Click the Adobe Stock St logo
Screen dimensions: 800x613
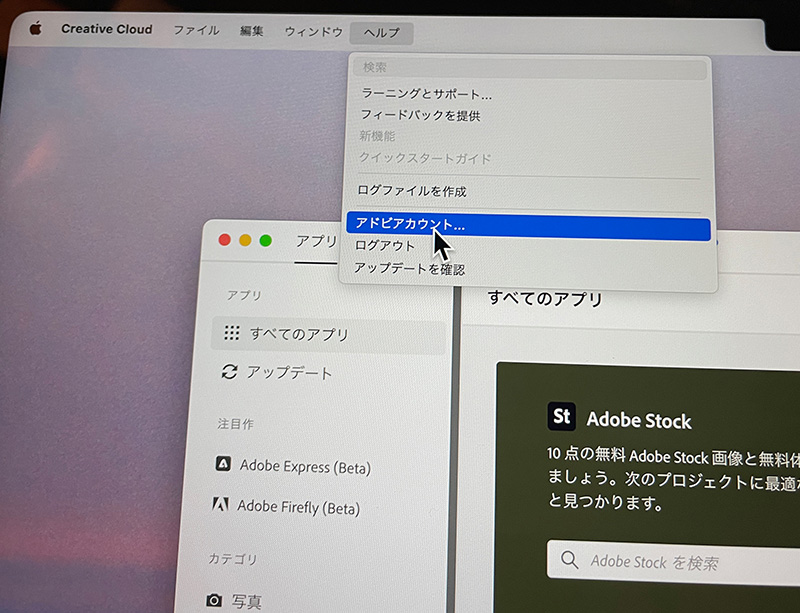(x=562, y=416)
